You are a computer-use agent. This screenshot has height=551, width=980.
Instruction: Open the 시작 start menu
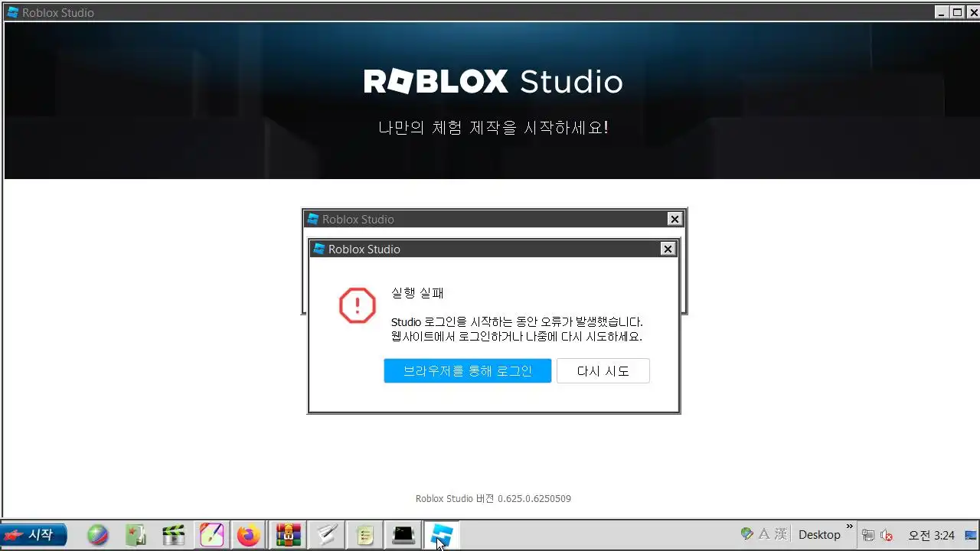pyautogui.click(x=34, y=535)
